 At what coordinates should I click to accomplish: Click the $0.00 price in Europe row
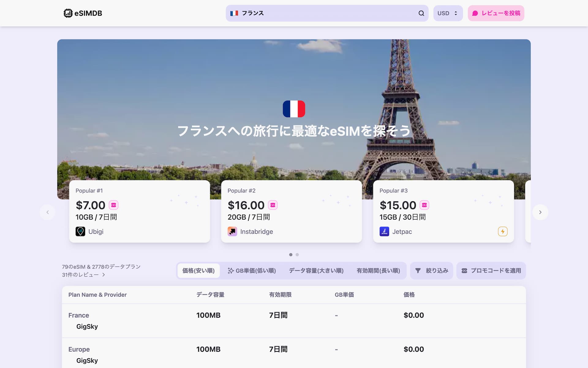click(413, 349)
